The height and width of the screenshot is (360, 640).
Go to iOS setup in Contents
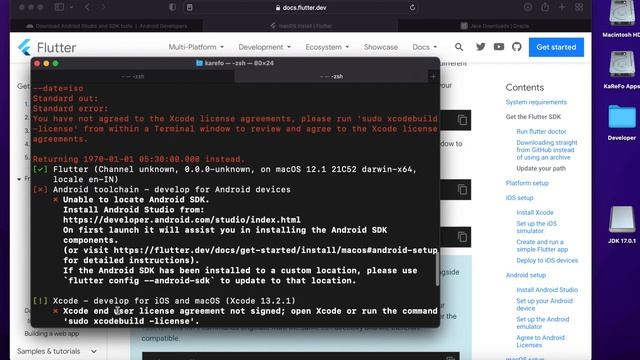[519, 198]
